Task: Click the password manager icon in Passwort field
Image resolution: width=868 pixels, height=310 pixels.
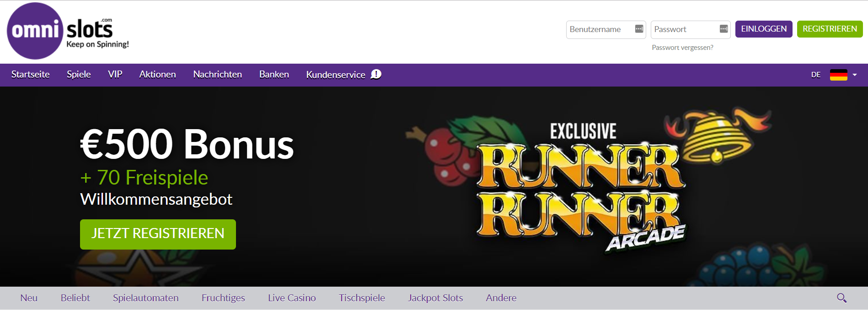Action: [x=723, y=29]
